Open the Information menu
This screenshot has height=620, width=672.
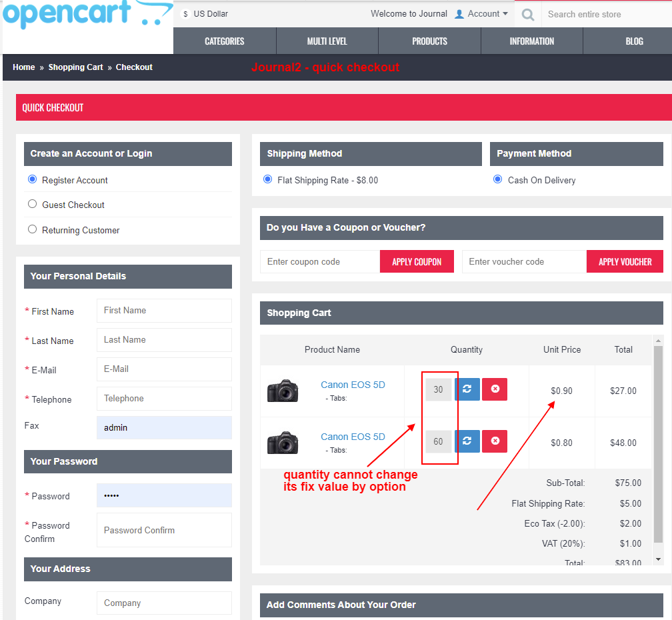pyautogui.click(x=531, y=41)
